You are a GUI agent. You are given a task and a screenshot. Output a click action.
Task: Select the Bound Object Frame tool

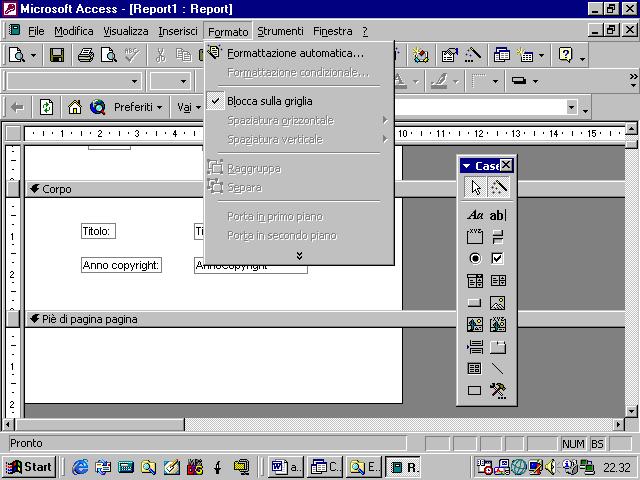pyautogui.click(x=498, y=324)
